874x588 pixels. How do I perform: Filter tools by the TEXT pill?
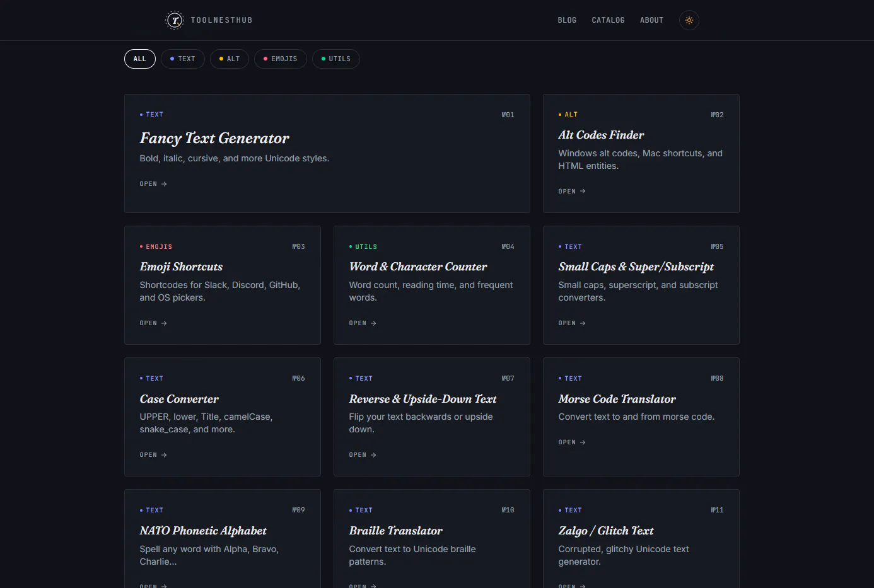click(183, 59)
